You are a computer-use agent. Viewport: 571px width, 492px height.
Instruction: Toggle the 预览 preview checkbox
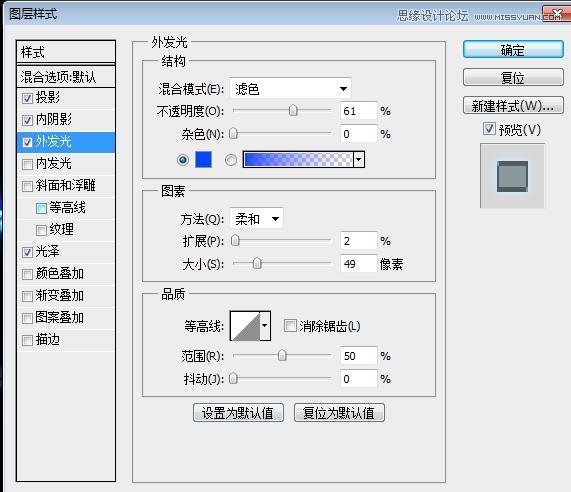pos(489,129)
